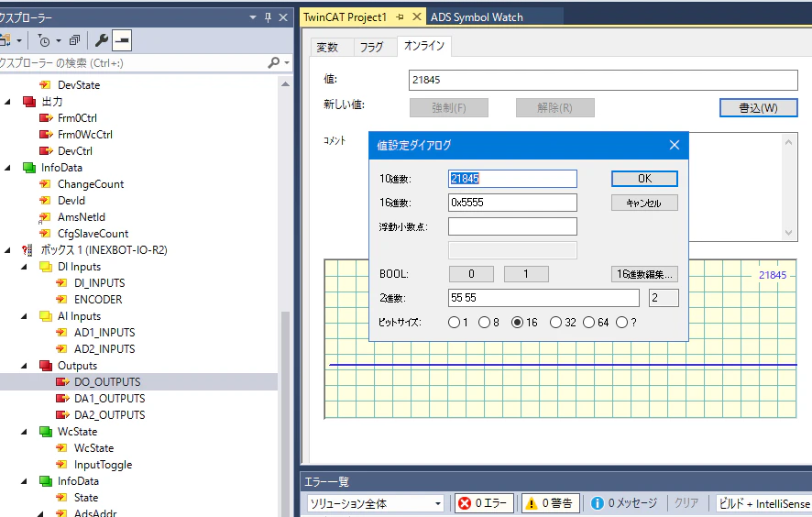Click the yellow DI Inputs folder icon
Image resolution: width=812 pixels, height=517 pixels.
(46, 267)
